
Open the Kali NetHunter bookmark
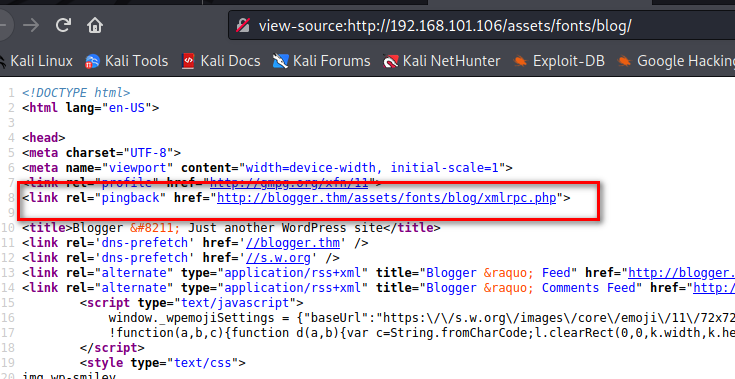tap(442, 61)
